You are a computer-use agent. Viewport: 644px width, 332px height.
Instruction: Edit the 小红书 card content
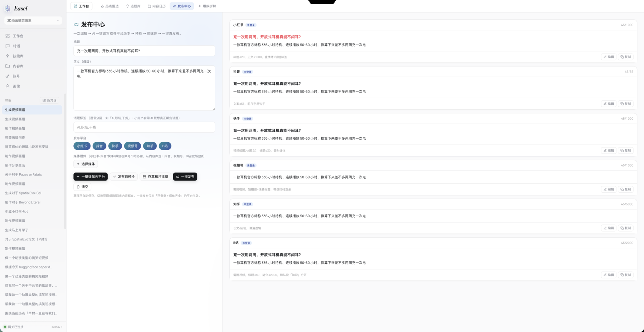tap(609, 57)
